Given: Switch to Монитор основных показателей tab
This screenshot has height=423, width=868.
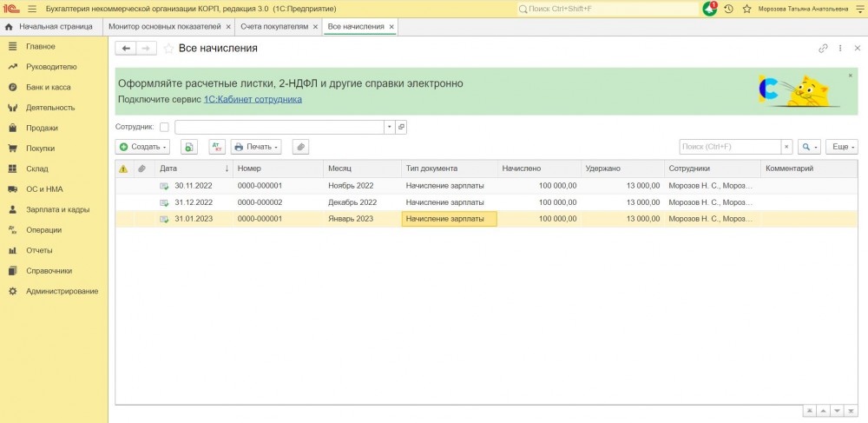Looking at the screenshot, I should [164, 27].
